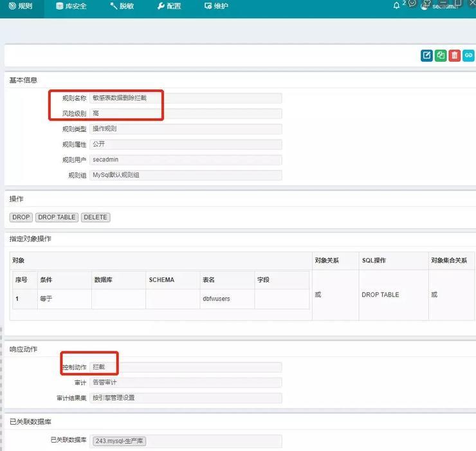Click the DROP TABLE cell under SQL操作
Image resolution: width=476 pixels, height=451 pixels.
coord(394,295)
